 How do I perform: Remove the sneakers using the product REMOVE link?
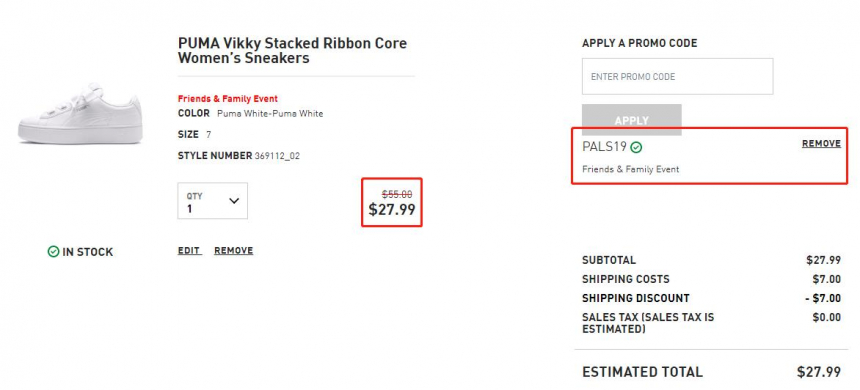click(x=234, y=251)
